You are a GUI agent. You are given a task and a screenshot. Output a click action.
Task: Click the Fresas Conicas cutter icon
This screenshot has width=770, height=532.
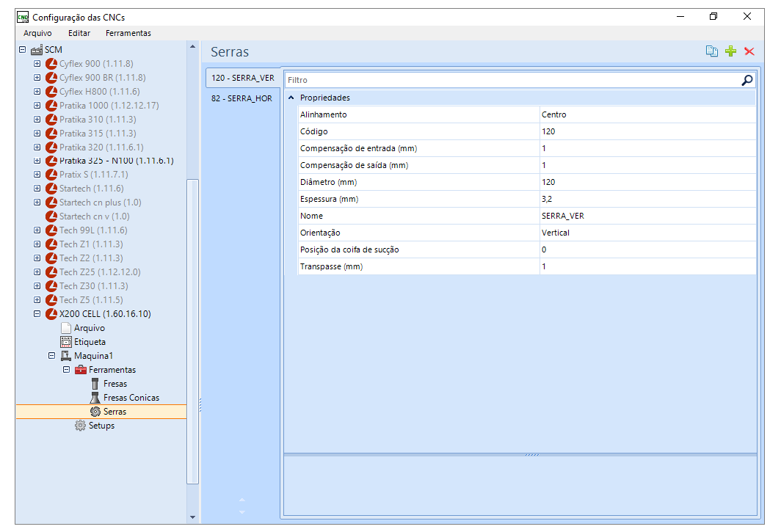click(95, 398)
